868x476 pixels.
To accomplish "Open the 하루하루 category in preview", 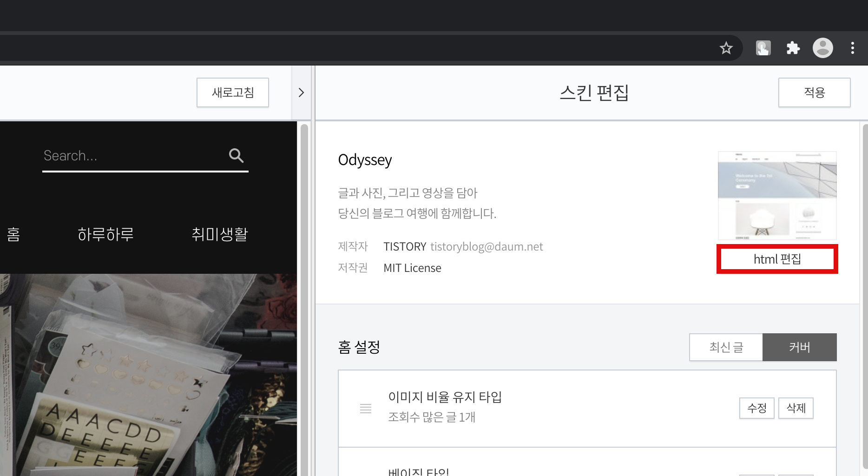I will coord(105,234).
